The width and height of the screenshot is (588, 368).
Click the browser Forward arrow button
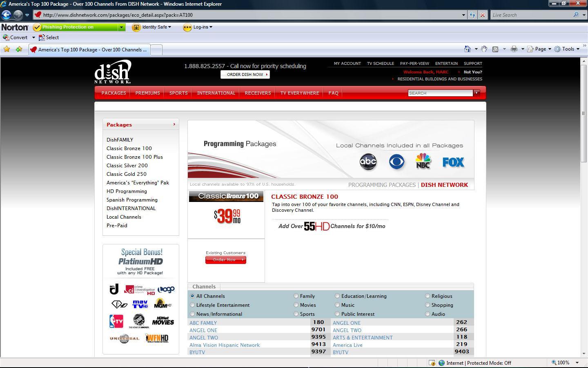pyautogui.click(x=18, y=15)
